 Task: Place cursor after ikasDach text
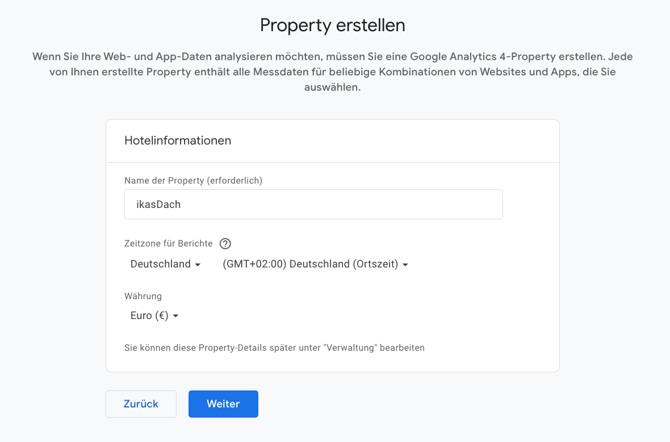pyautogui.click(x=182, y=204)
